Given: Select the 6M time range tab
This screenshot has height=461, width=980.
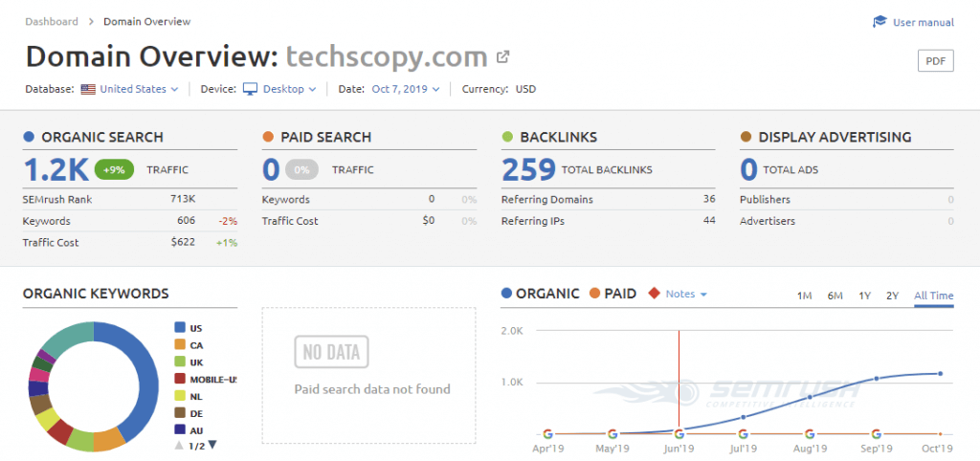Looking at the screenshot, I should tap(835, 296).
